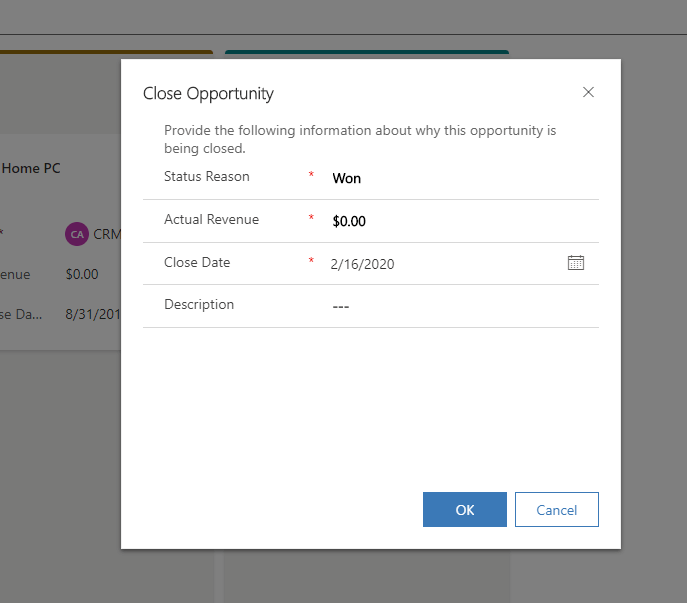Click the Actual Revenue label

(211, 220)
